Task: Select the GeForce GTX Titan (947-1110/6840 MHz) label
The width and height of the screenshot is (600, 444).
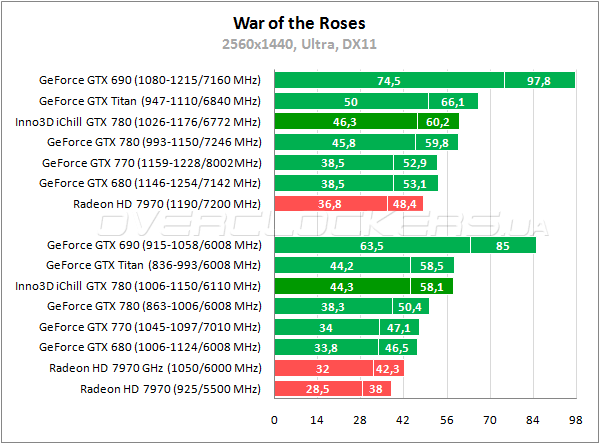Action: pyautogui.click(x=149, y=101)
